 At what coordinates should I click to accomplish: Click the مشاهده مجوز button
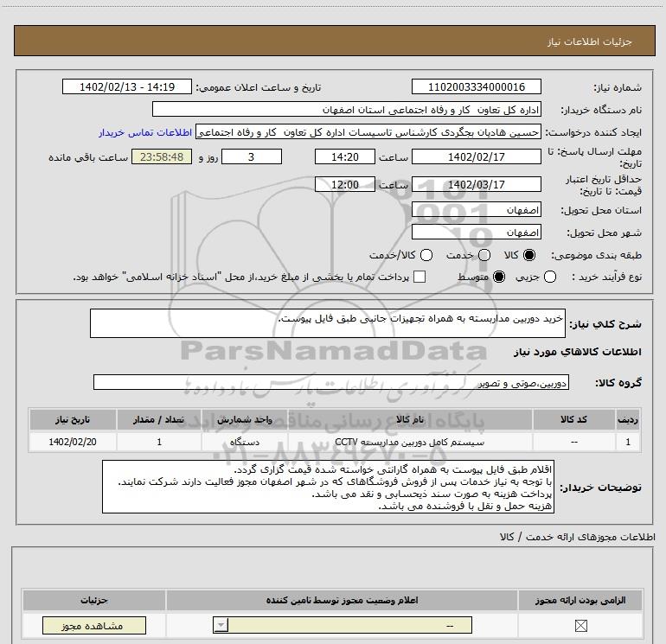94,626
